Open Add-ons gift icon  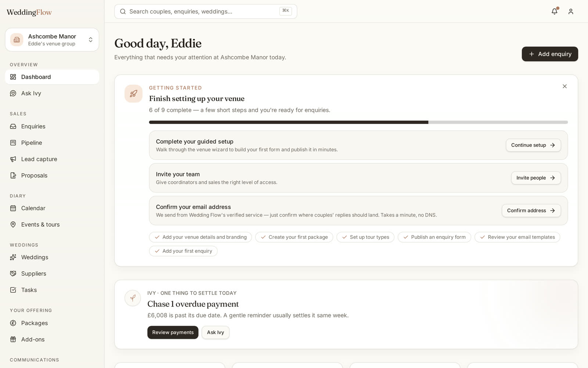(13, 339)
